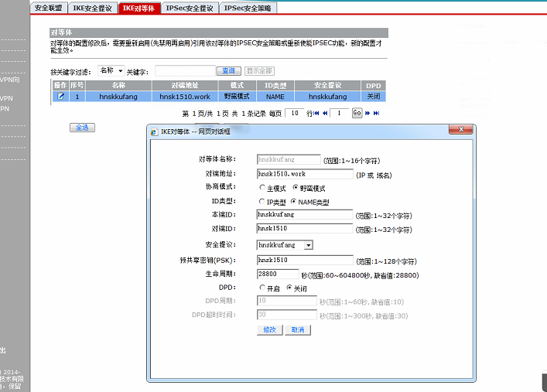
Task: Click the 序号 column header
Action: (77, 86)
